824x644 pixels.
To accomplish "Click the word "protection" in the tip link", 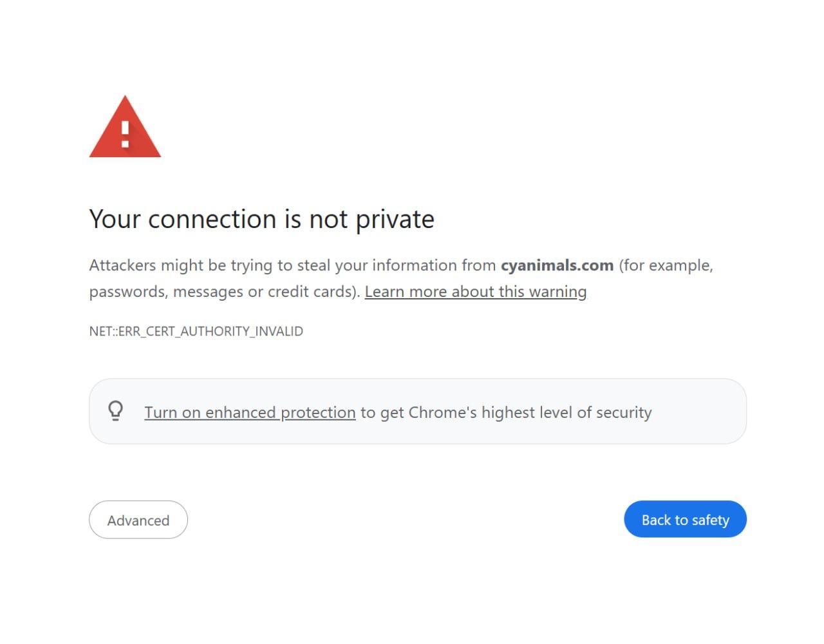I will 318,412.
